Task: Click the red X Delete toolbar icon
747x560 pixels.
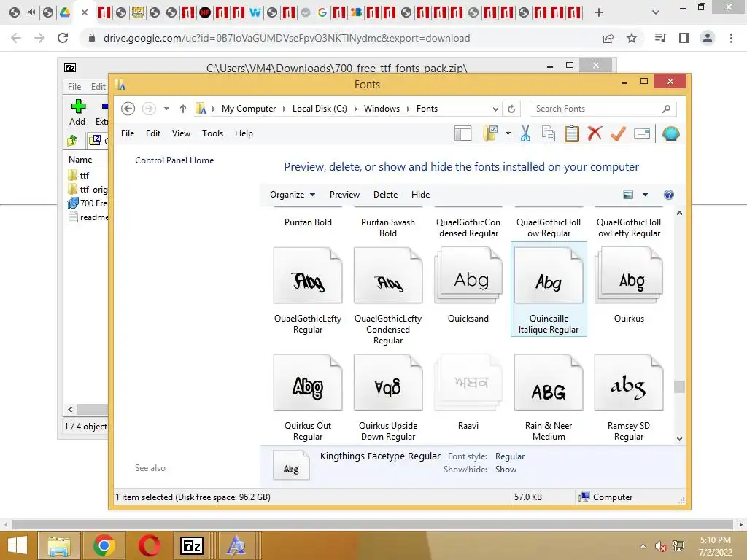Action: 595,133
